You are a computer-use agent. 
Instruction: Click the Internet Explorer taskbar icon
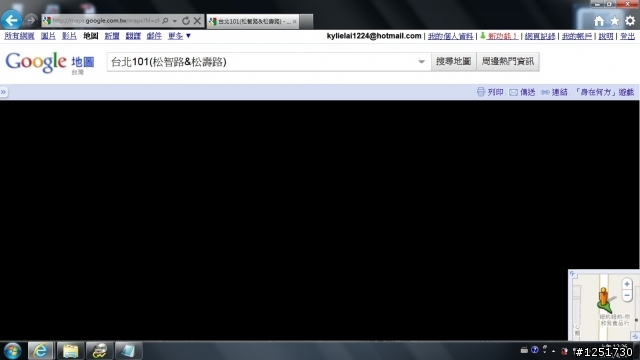40,351
